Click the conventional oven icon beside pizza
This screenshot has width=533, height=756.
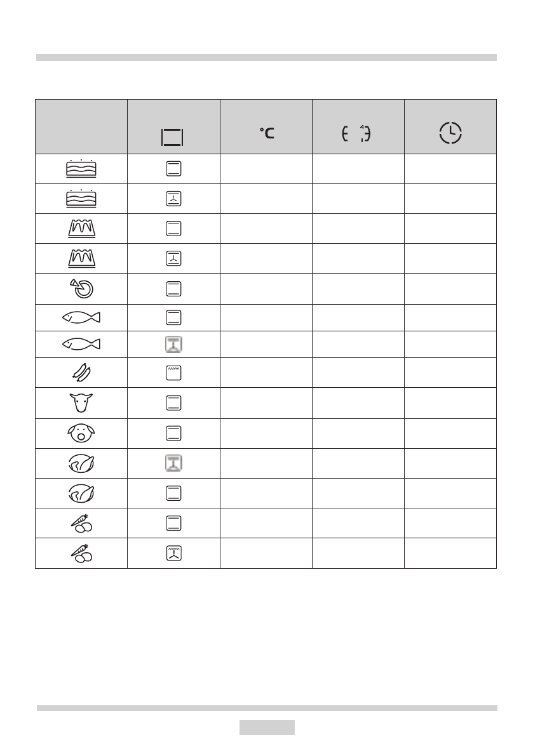tap(173, 288)
